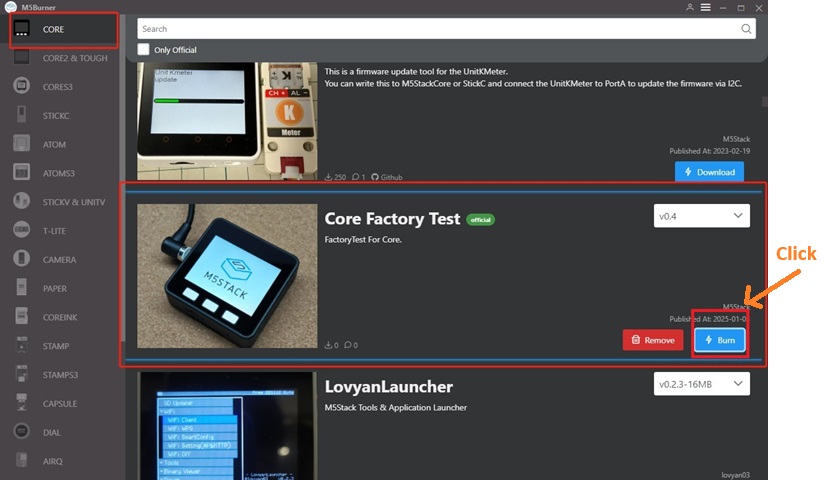Download the UnitKMeter firmware update tool
This screenshot has height=480, width=824.
[x=709, y=172]
